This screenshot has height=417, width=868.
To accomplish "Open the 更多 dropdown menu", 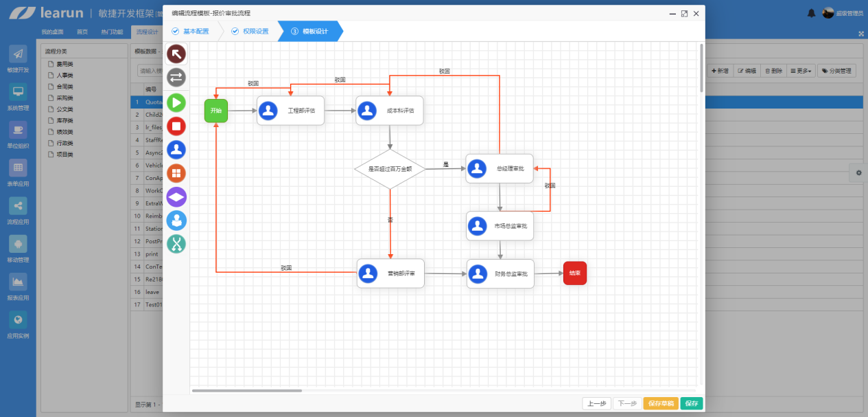I will 801,71.
